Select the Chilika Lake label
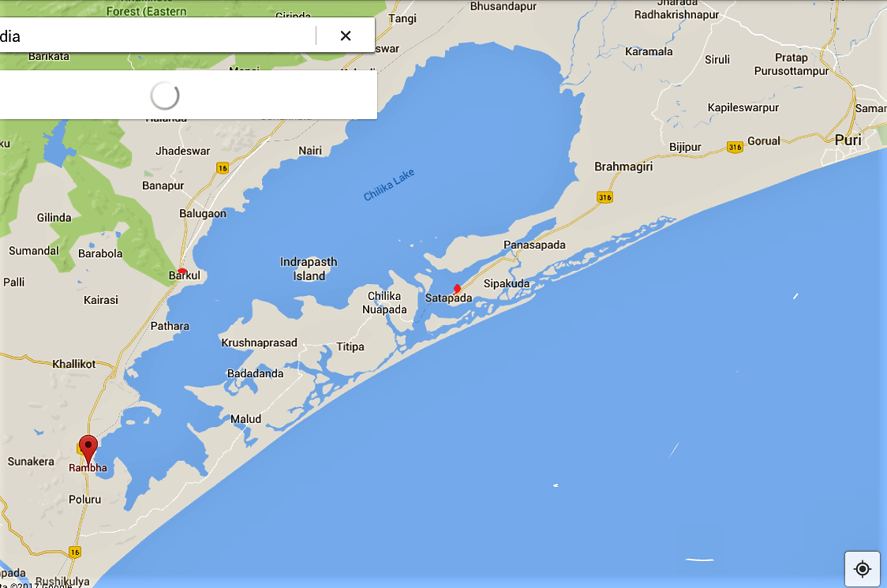Screen dimensions: 887x588 pos(389,185)
